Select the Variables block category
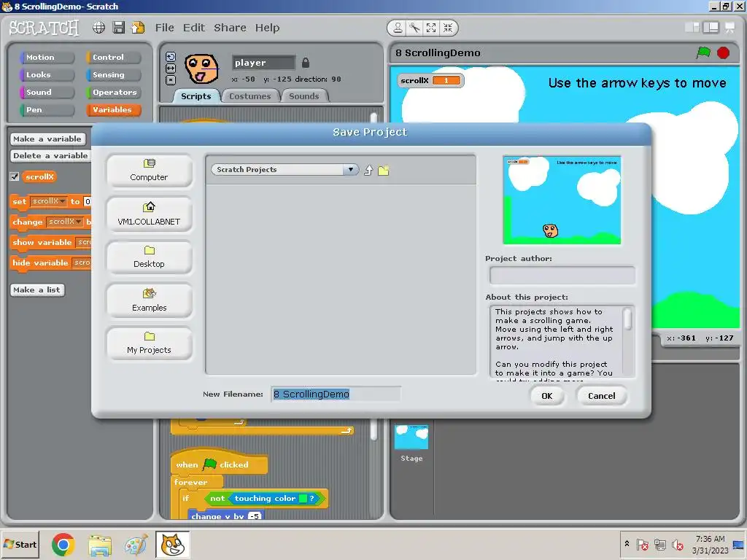Viewport: 747px width, 560px height. click(113, 110)
